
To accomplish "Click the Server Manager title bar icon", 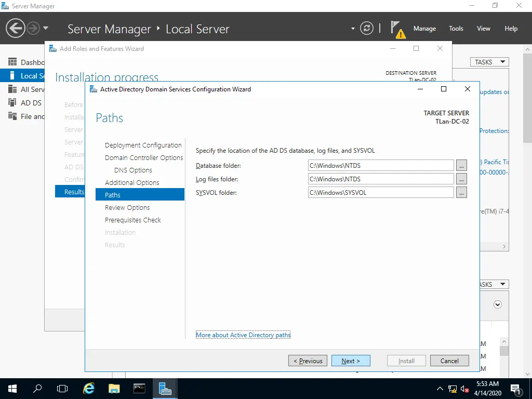I will pos(5,6).
